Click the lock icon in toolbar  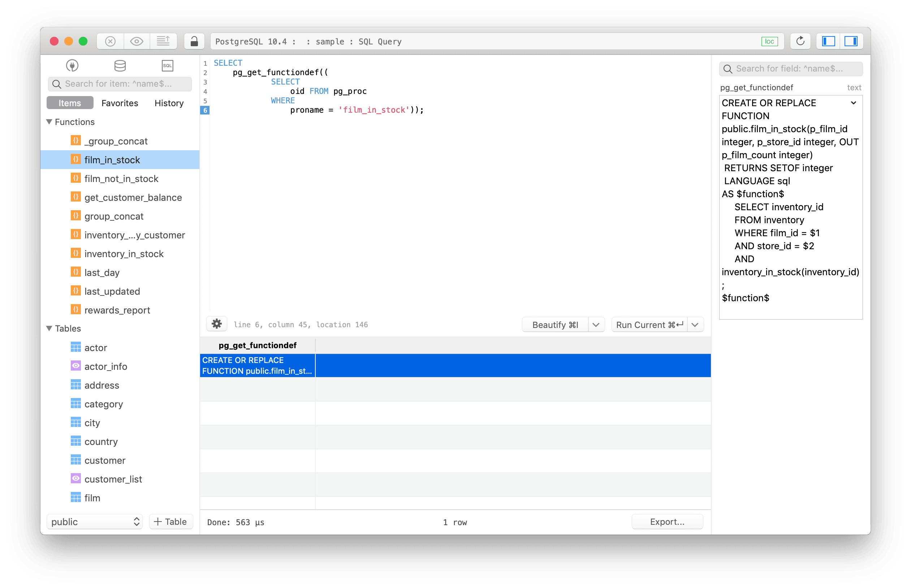[x=194, y=41]
